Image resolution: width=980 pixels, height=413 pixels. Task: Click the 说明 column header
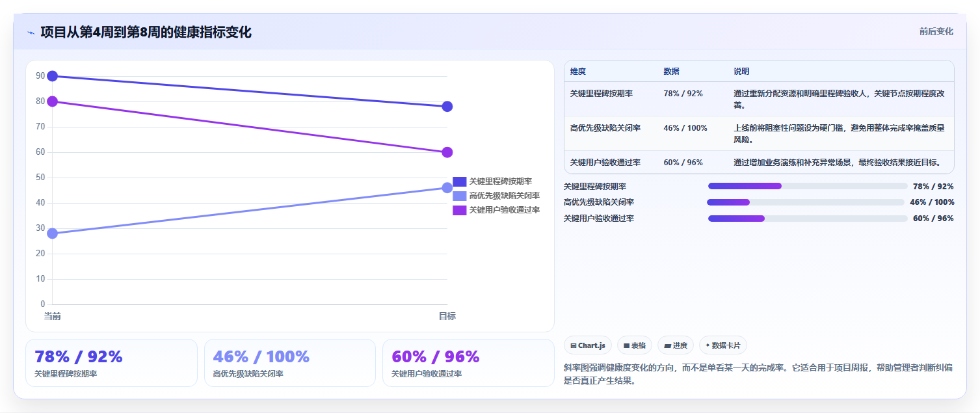pyautogui.click(x=741, y=72)
